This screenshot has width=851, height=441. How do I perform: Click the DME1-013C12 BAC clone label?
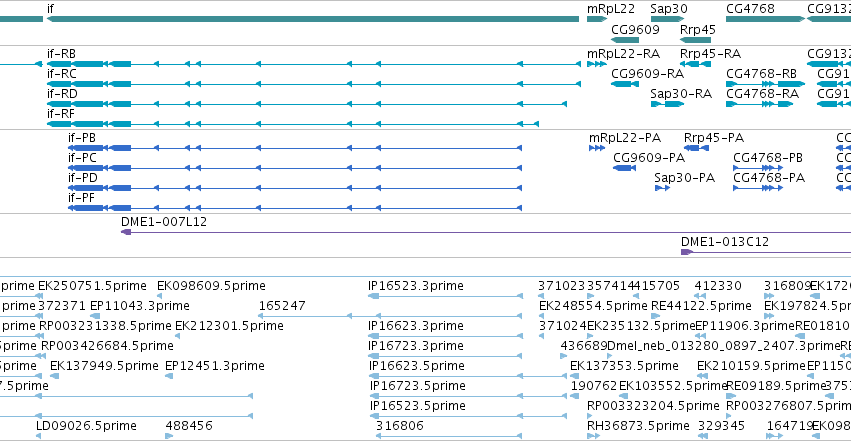click(725, 242)
